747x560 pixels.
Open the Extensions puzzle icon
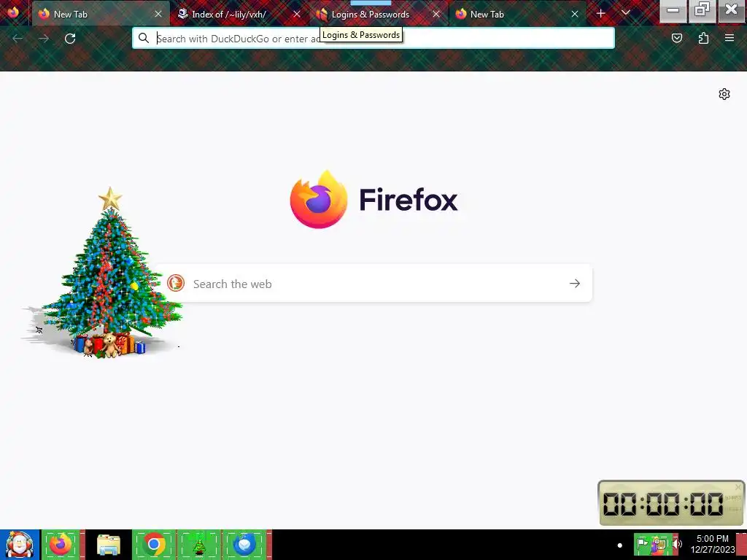[x=703, y=38]
